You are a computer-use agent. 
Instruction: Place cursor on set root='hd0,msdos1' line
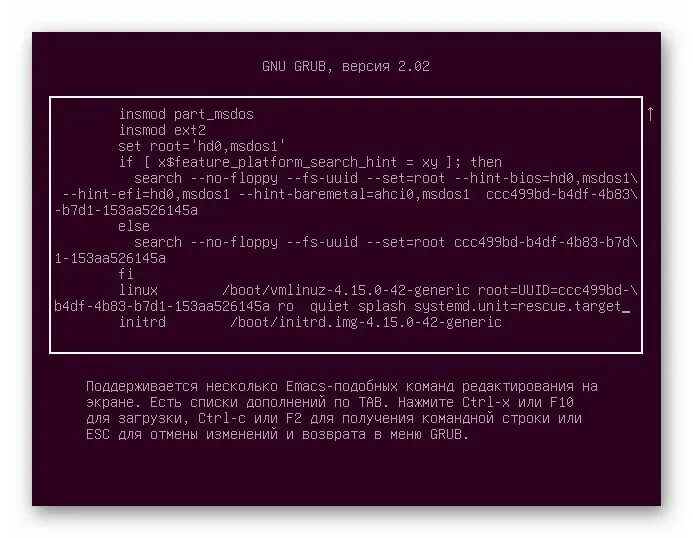202,146
